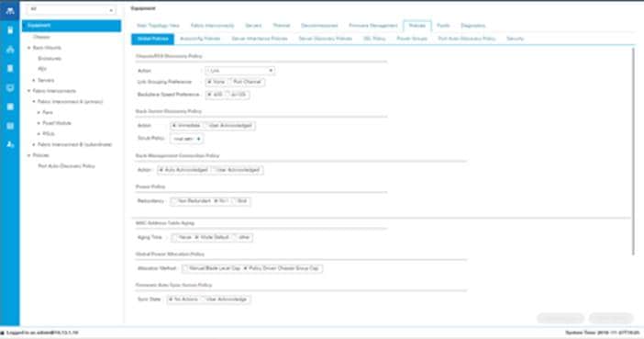Expand Fabric Interconnect B (subordinate) node

[x=34, y=145]
